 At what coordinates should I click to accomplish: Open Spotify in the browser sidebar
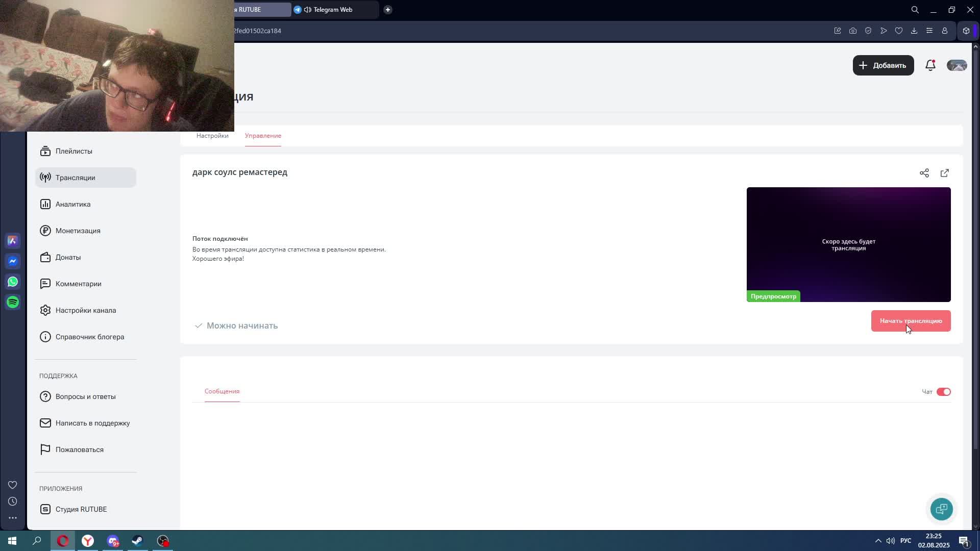click(x=13, y=302)
